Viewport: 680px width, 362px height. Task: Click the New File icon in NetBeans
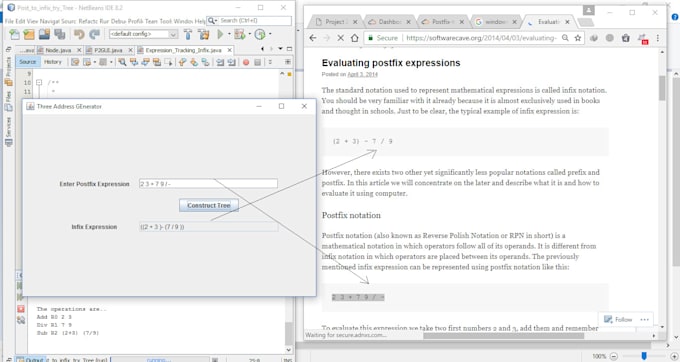click(14, 34)
